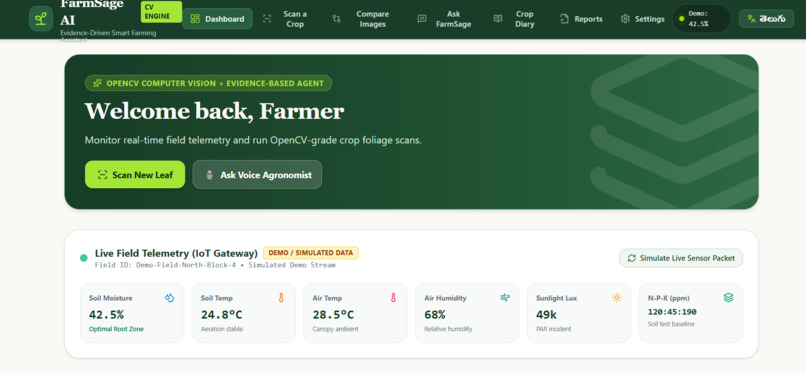The height and width of the screenshot is (373, 806).
Task: Click the Scan New Leaf button
Action: pos(135,175)
